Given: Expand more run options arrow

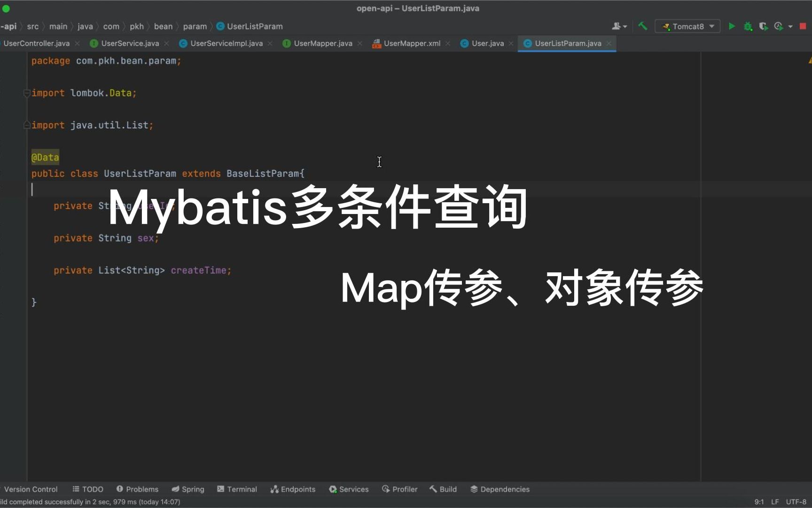Looking at the screenshot, I should pos(790,26).
